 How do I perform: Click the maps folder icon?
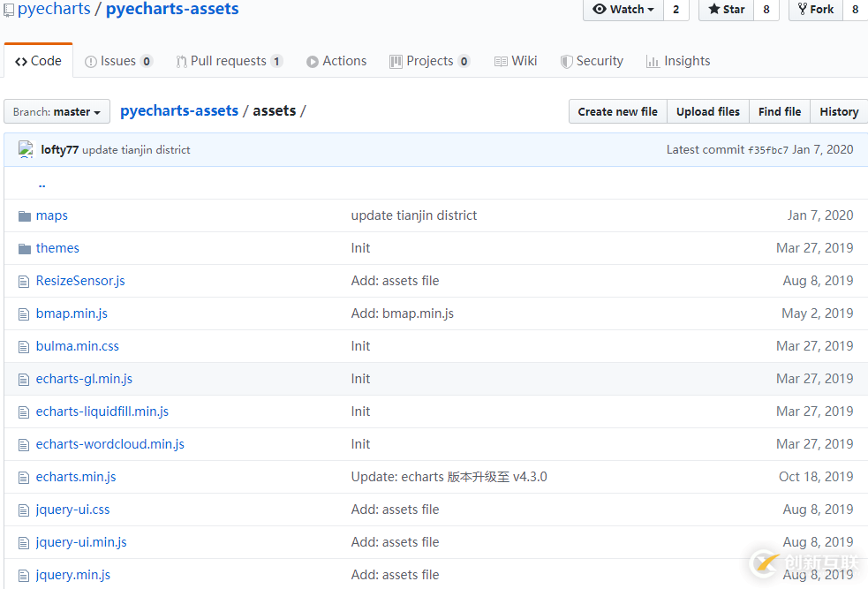click(24, 216)
